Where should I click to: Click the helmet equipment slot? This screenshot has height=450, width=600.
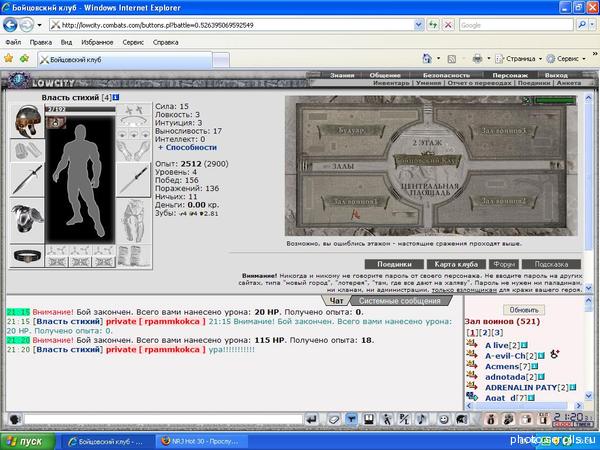pyautogui.click(x=27, y=121)
